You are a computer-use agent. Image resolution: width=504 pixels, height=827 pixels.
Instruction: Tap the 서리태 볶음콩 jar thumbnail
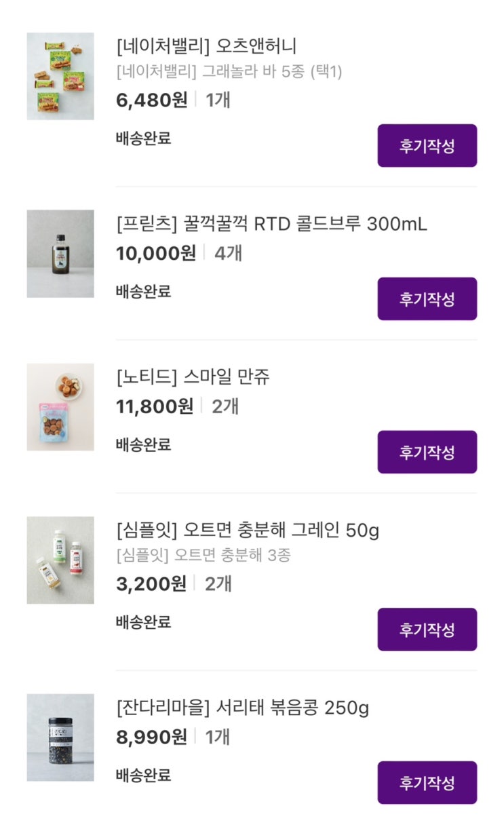(60, 737)
